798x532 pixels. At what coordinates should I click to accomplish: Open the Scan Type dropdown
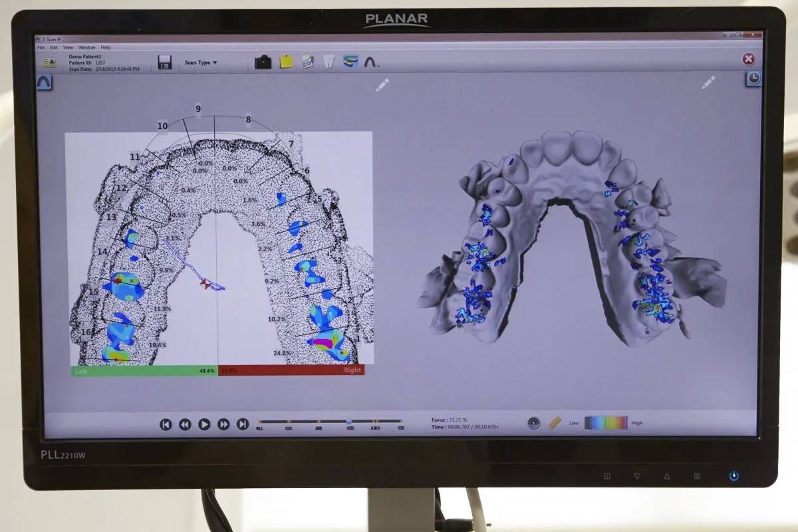(201, 63)
